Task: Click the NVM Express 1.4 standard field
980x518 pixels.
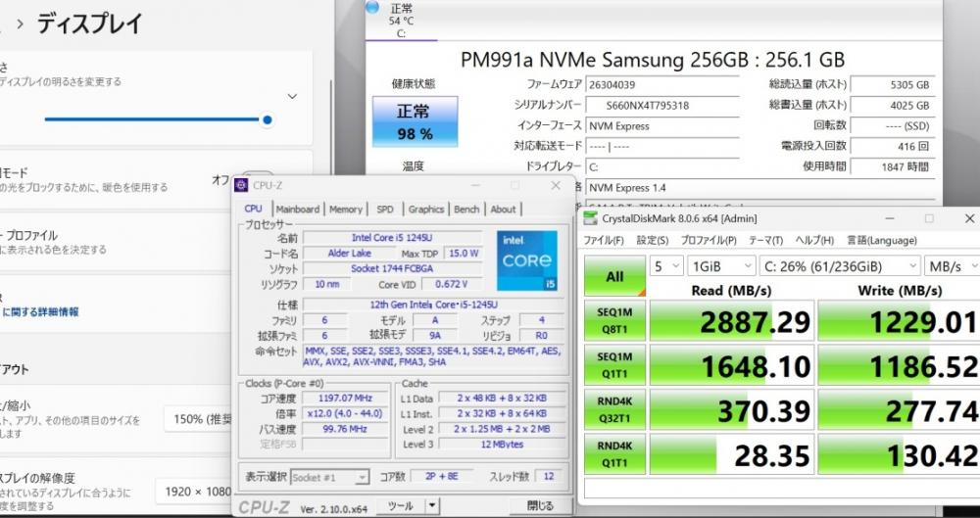Action: point(762,187)
